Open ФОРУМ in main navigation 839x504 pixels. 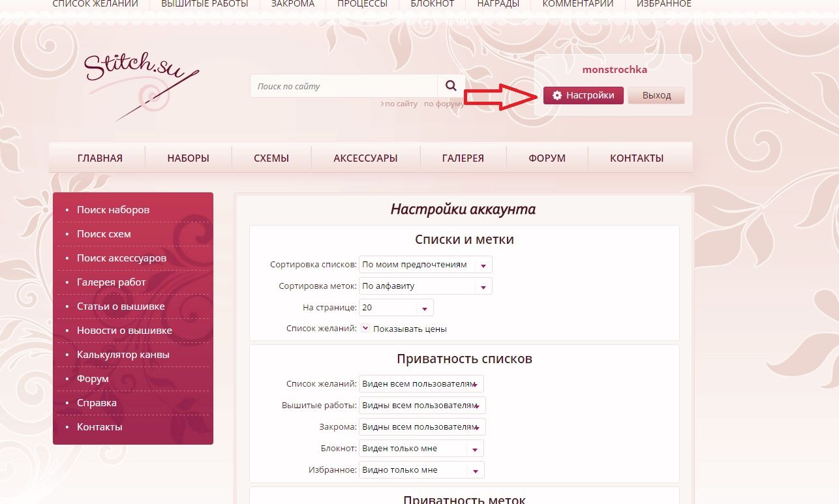click(547, 158)
